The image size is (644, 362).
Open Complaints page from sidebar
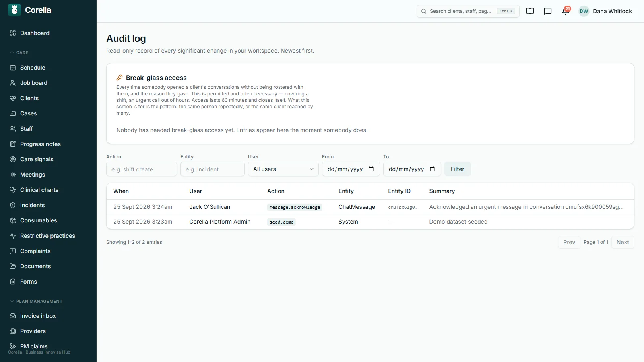[x=35, y=251]
